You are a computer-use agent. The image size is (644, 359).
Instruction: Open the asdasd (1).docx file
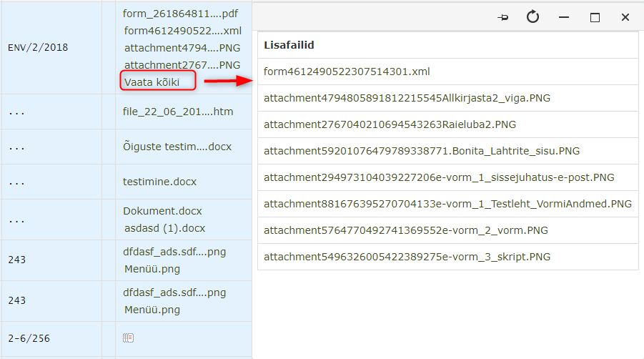(164, 228)
